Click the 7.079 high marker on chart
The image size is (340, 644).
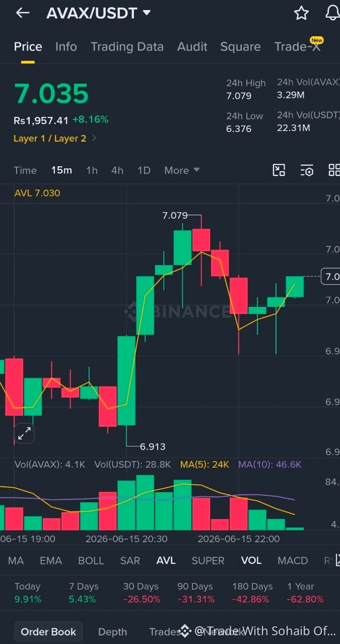(175, 216)
